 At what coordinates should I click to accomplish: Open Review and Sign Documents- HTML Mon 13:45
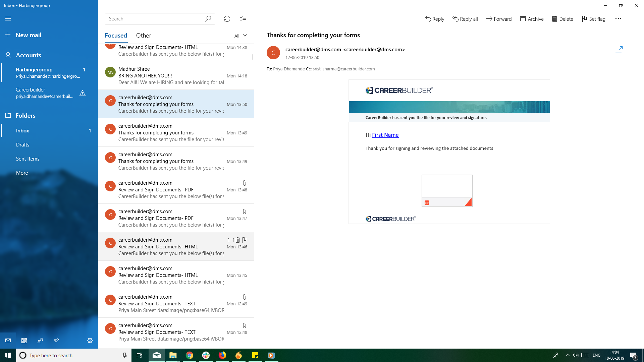[x=176, y=275]
